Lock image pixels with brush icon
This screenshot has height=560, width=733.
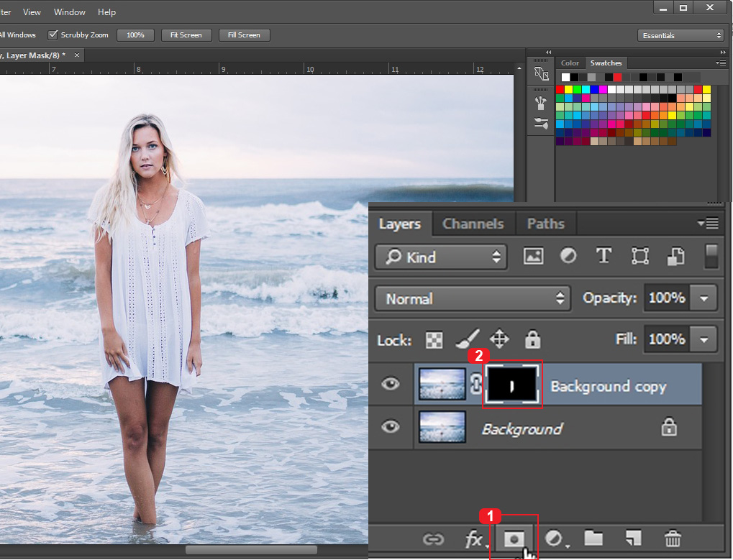tap(467, 339)
